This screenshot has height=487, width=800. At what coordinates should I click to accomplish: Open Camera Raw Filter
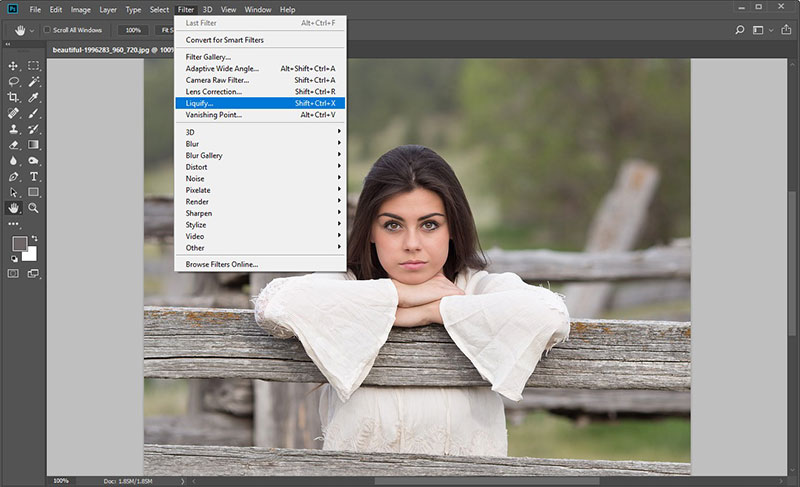click(260, 80)
